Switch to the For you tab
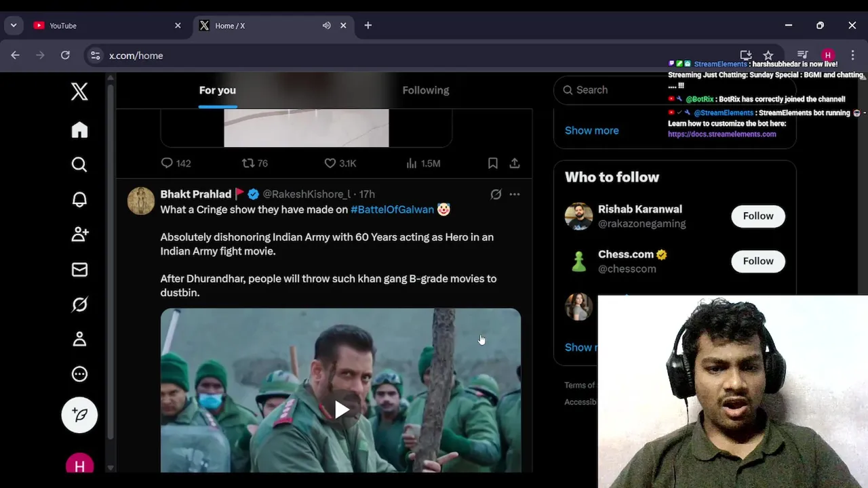 [x=218, y=90]
